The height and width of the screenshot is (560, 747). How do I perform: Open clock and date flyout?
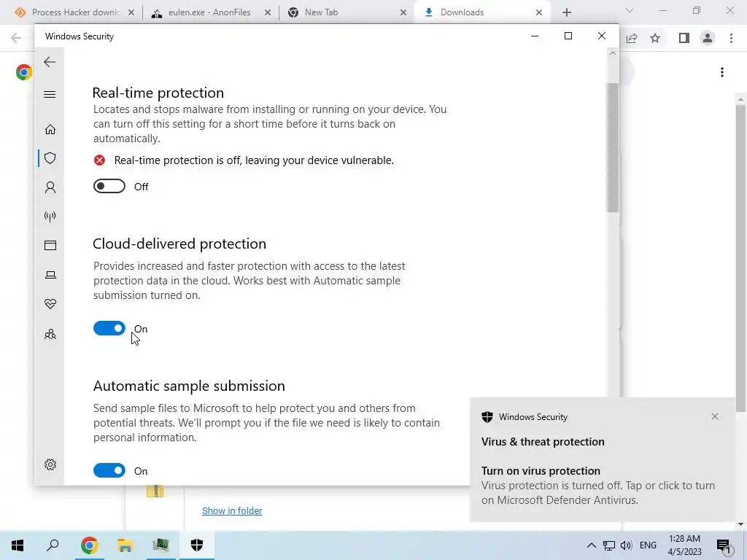tap(684, 545)
